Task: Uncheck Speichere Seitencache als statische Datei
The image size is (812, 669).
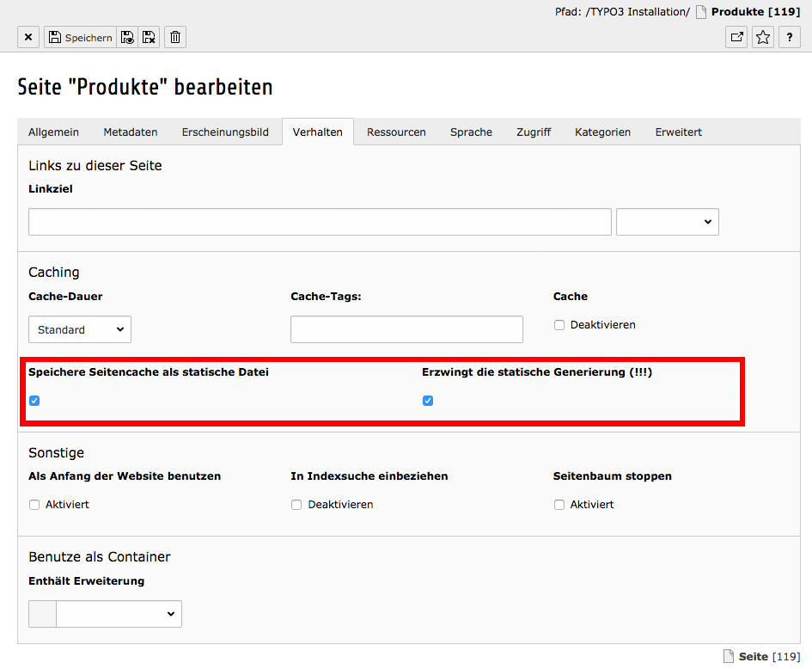Action: 34,401
